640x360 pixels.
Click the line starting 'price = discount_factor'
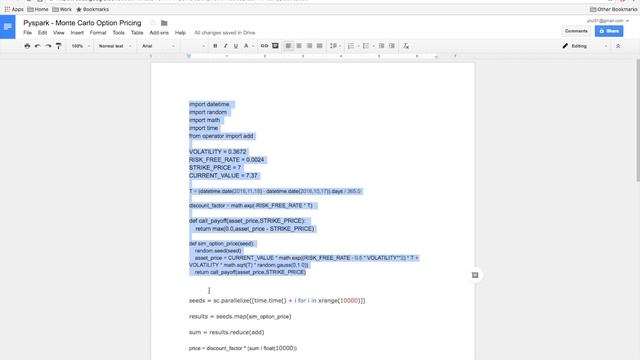click(243, 348)
